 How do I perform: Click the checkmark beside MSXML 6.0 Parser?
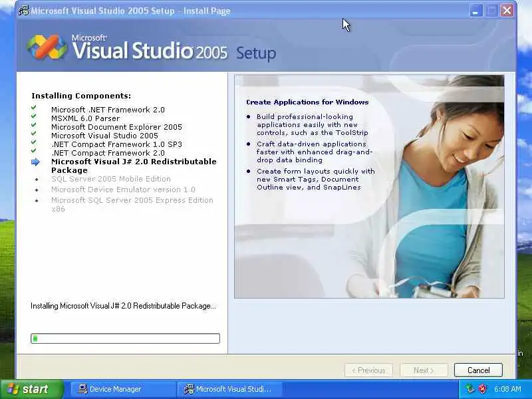pyautogui.click(x=34, y=116)
